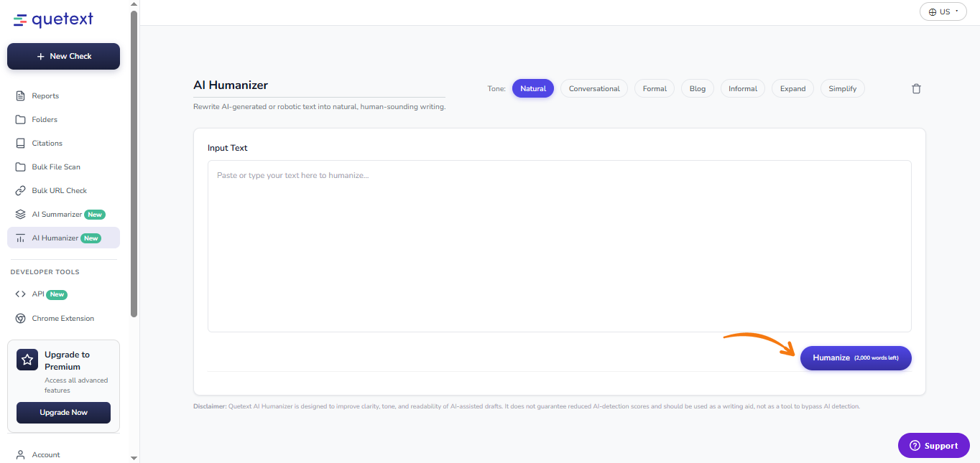Click the sidebar scrollbar thumb

[x=134, y=164]
